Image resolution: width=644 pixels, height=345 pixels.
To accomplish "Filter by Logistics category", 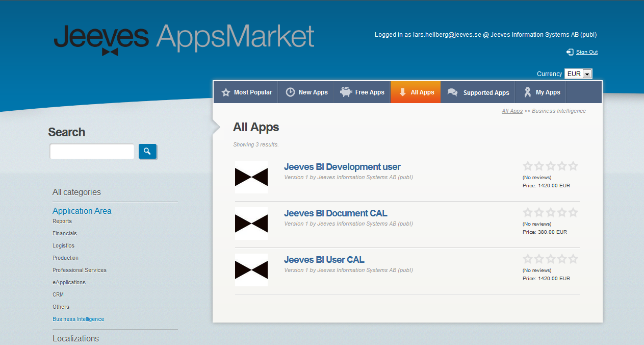I will [63, 245].
